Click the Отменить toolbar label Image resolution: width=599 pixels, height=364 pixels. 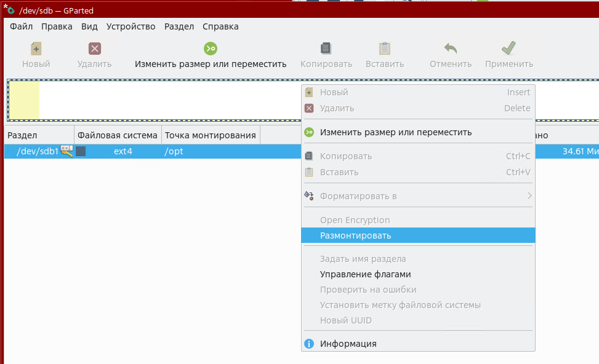(x=451, y=64)
